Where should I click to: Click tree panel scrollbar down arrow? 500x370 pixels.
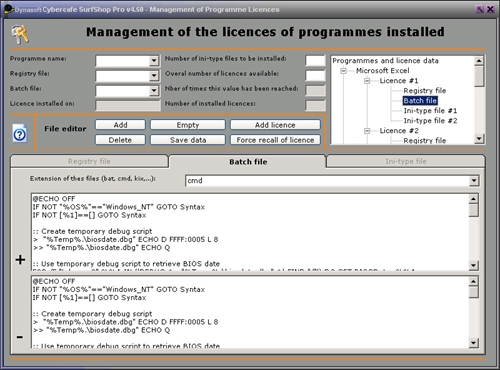(479, 139)
